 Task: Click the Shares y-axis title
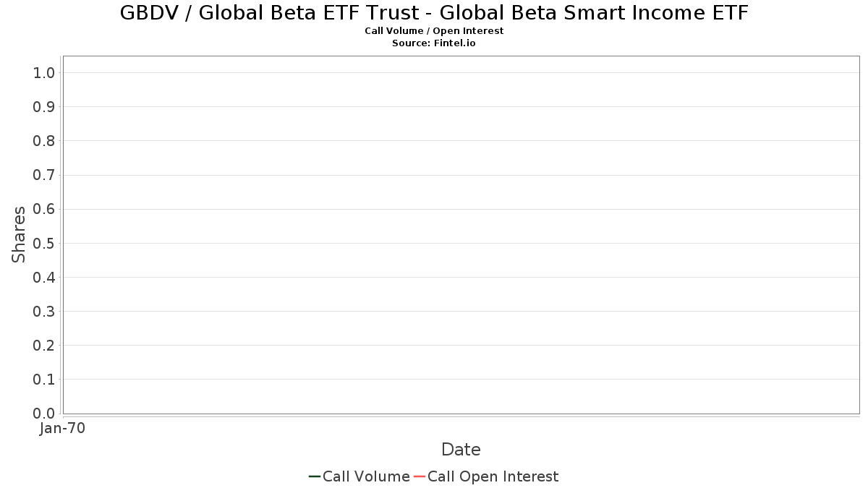19,234
